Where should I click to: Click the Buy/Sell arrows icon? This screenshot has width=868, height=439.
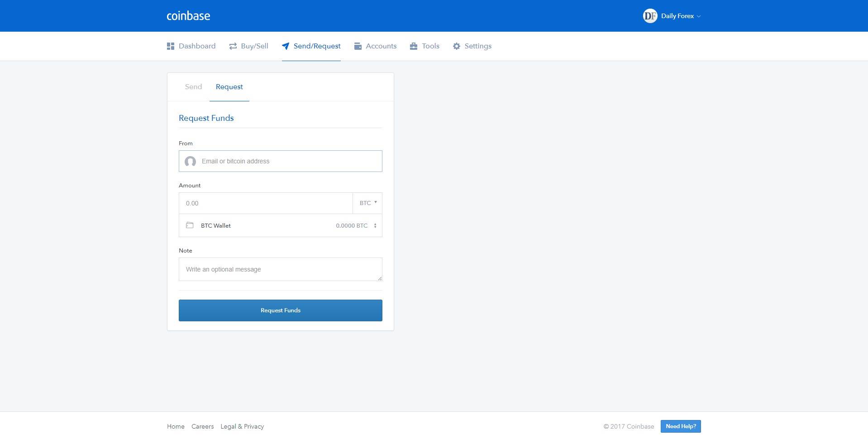[233, 46]
